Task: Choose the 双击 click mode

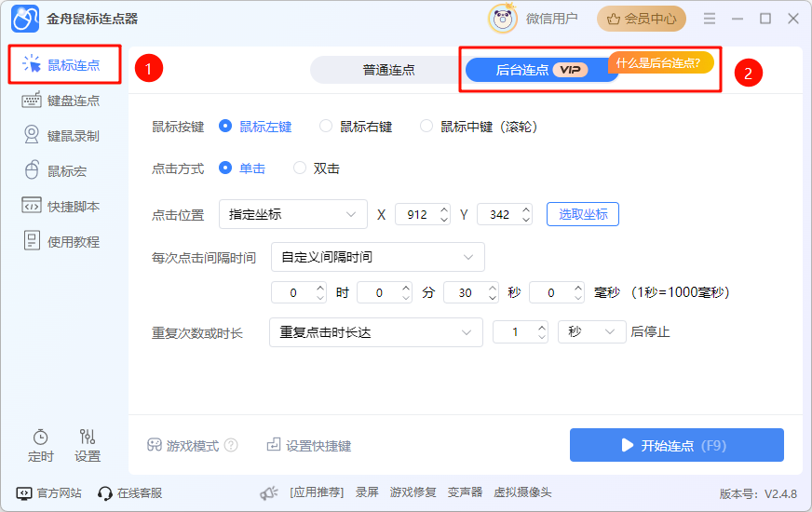Action: pyautogui.click(x=300, y=168)
